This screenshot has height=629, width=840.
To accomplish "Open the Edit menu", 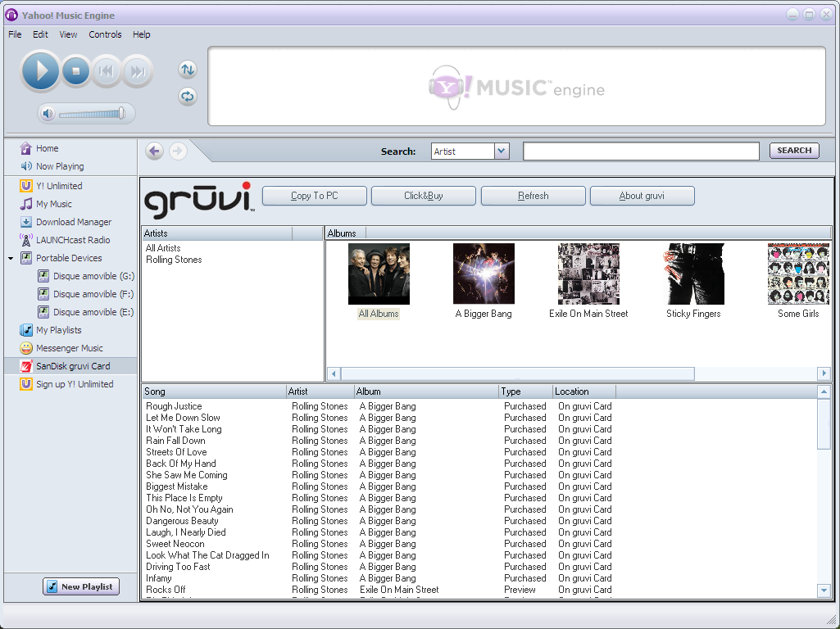I will [x=40, y=34].
